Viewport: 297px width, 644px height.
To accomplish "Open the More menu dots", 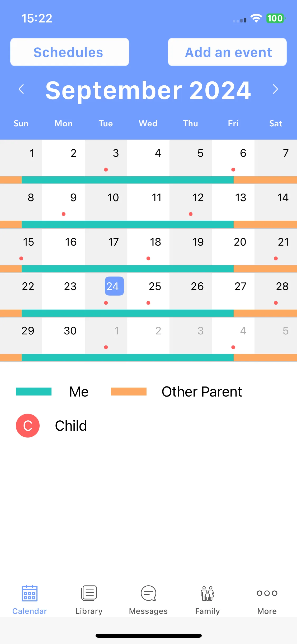I will click(x=267, y=593).
